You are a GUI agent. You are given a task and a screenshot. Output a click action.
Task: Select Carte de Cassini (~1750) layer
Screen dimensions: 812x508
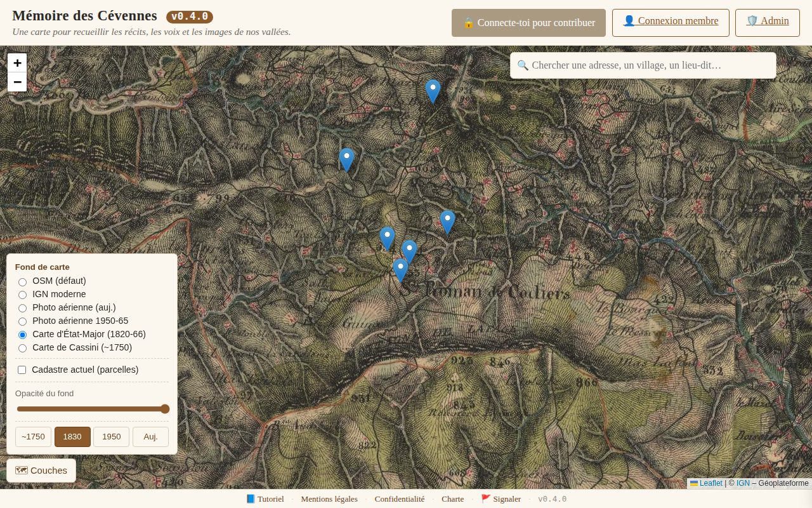coord(23,348)
